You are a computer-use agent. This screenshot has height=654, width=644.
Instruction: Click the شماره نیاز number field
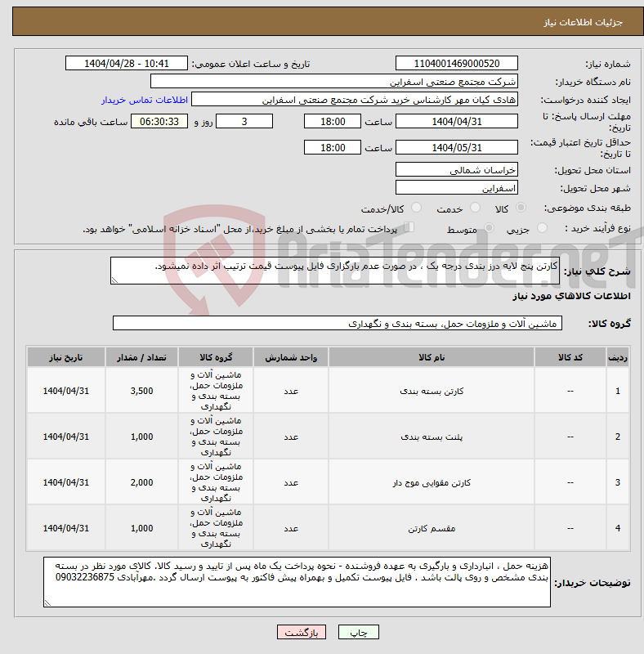coord(457,64)
